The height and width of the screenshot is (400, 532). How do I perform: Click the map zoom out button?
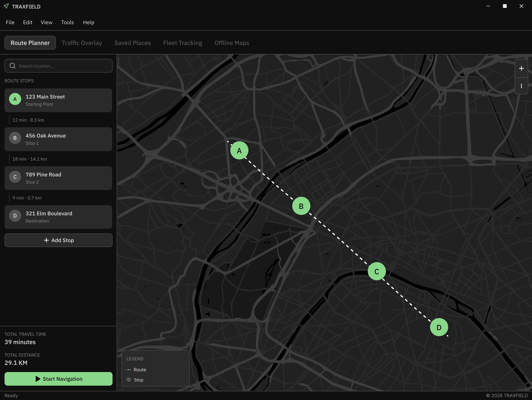(521, 86)
